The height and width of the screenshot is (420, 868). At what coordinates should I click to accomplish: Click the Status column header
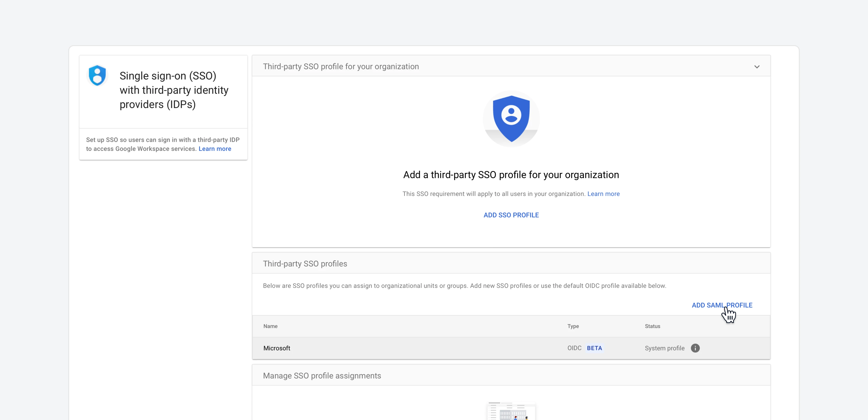pos(652,326)
